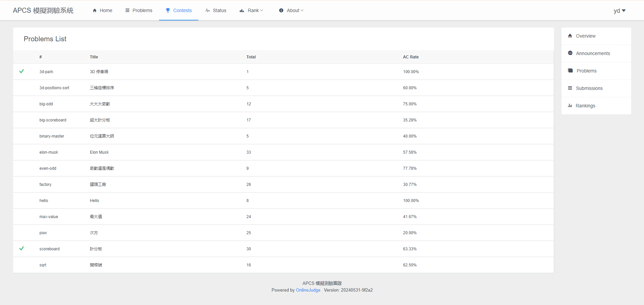Viewport: 644px width, 305px height.
Task: Open the 3d-positions-sort problem
Action: 54,88
